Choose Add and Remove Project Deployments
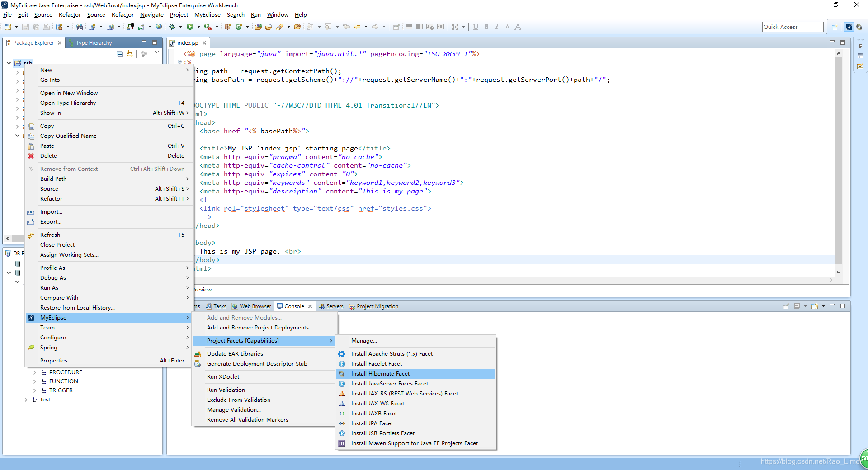 (x=264, y=328)
